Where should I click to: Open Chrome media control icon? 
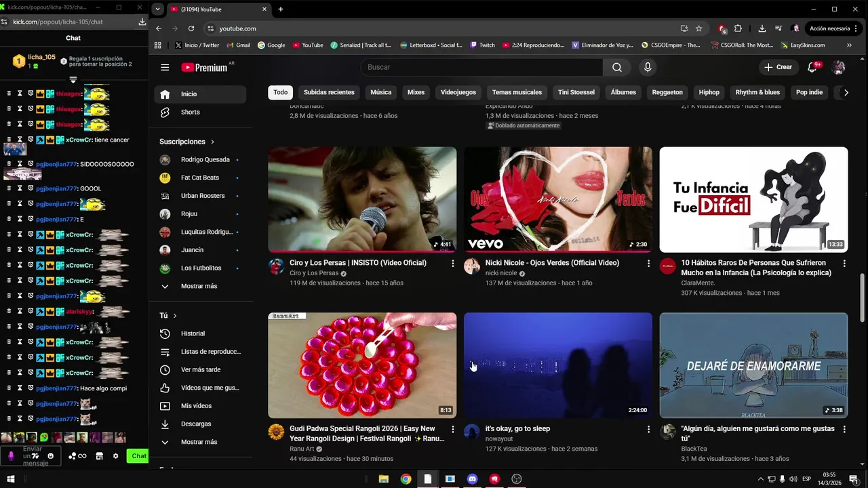coord(778,28)
